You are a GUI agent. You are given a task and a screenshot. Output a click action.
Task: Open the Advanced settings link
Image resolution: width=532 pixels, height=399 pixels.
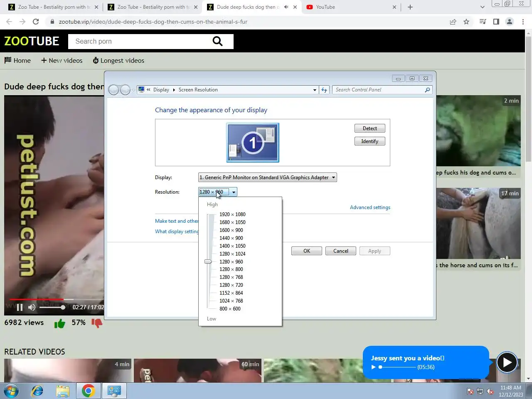[370, 207]
